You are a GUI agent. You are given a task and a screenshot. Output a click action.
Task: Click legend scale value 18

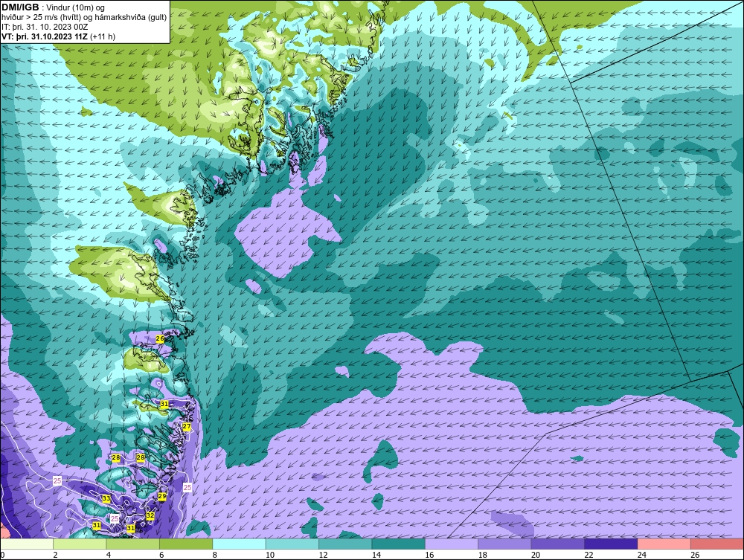(x=483, y=555)
